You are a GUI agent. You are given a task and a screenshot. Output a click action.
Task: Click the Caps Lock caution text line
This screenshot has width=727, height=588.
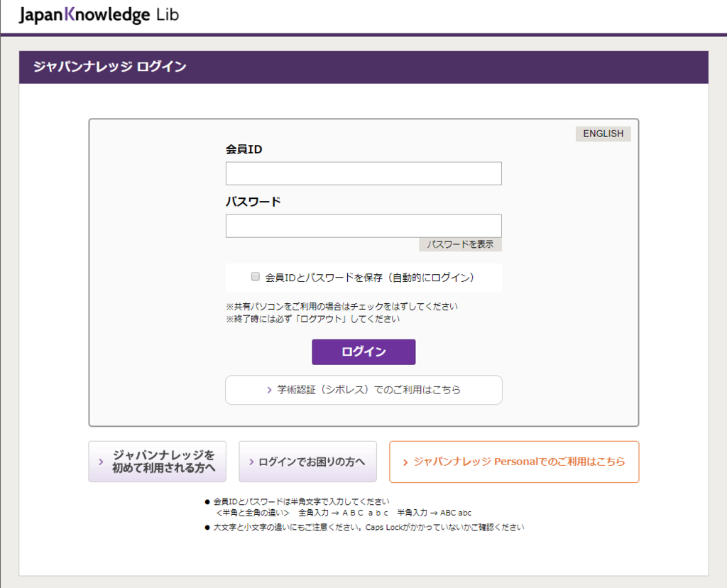pos(368,527)
